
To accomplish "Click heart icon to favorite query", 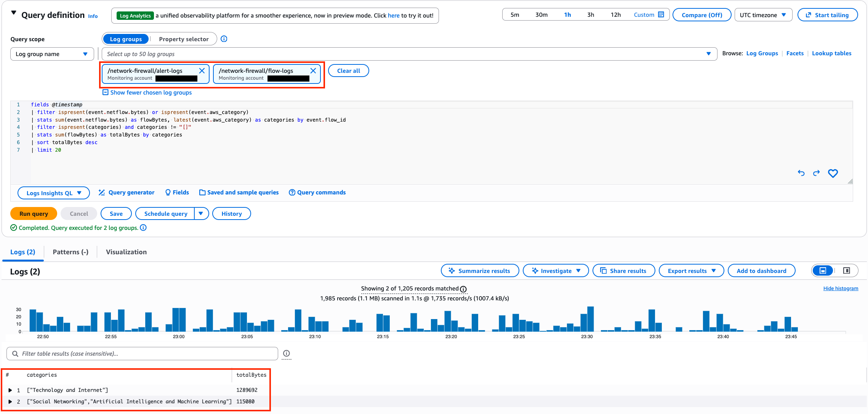I will [x=833, y=173].
